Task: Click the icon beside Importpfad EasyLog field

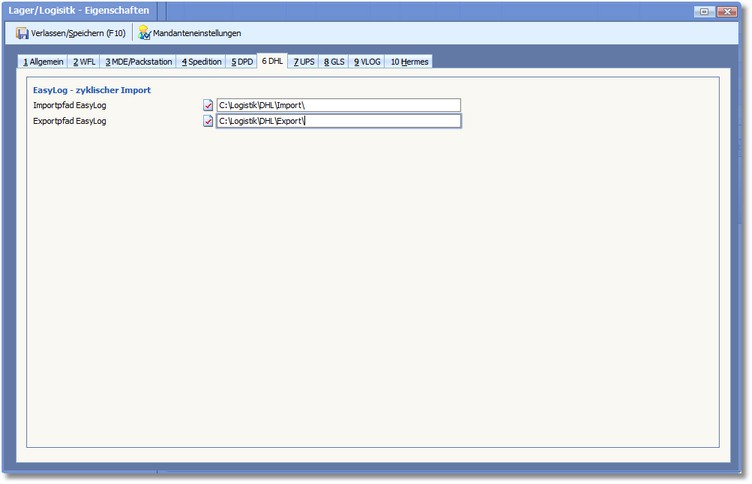Action: (x=208, y=105)
